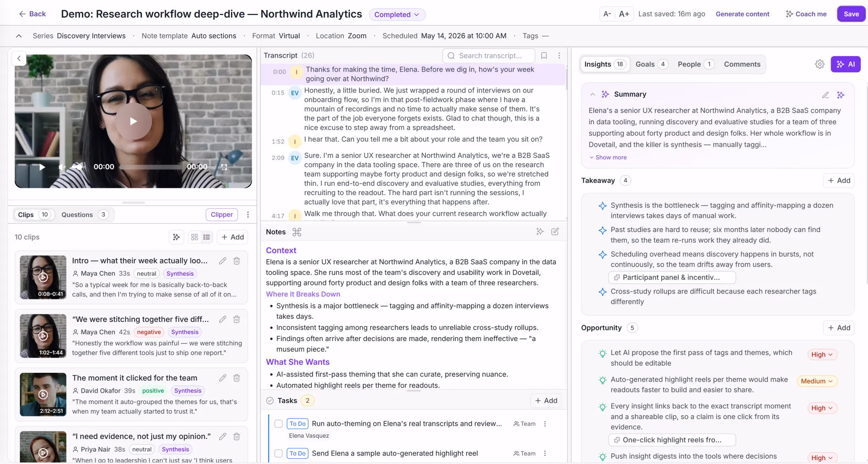Switch to the Insights tab
The width and height of the screenshot is (868, 464).
(605, 64)
